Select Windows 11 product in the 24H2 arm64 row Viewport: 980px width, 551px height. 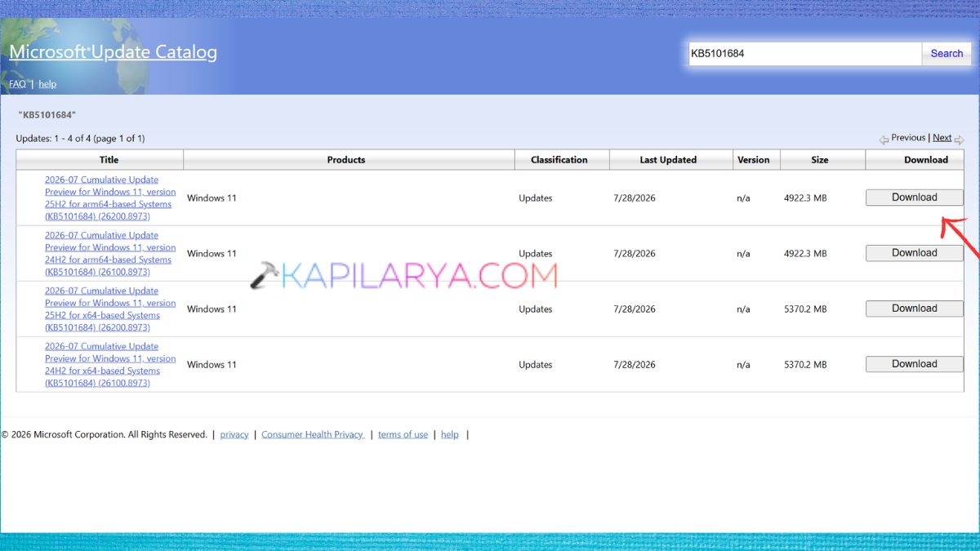click(x=212, y=254)
